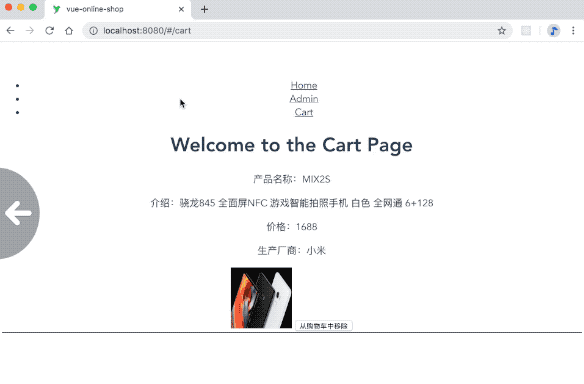This screenshot has width=584, height=384.
Task: Open a new tab with the plus button
Action: pyautogui.click(x=204, y=9)
